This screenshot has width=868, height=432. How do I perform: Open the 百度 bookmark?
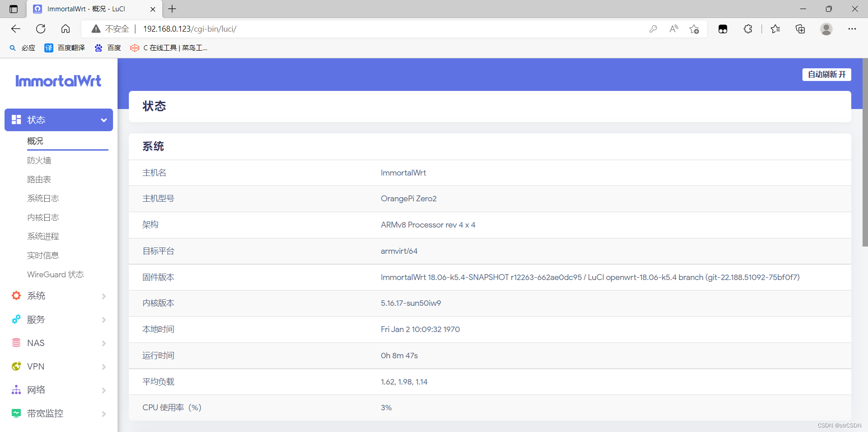(x=108, y=48)
